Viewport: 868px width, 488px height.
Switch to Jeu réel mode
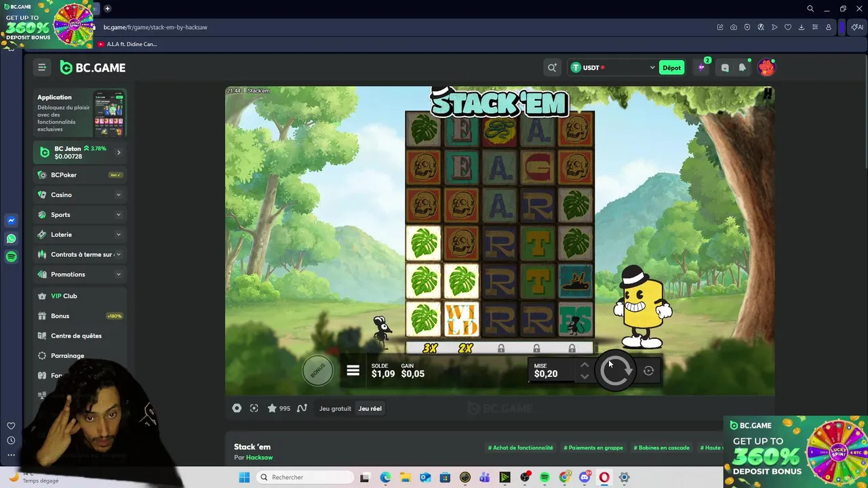370,409
